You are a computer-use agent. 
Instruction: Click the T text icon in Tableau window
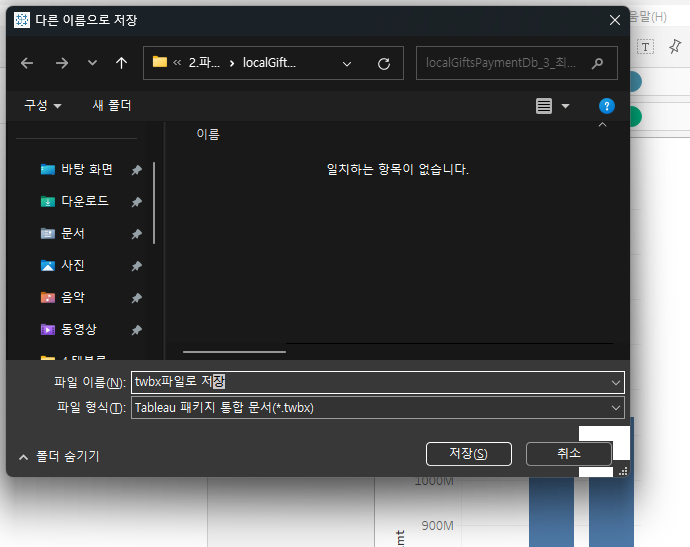coord(645,47)
